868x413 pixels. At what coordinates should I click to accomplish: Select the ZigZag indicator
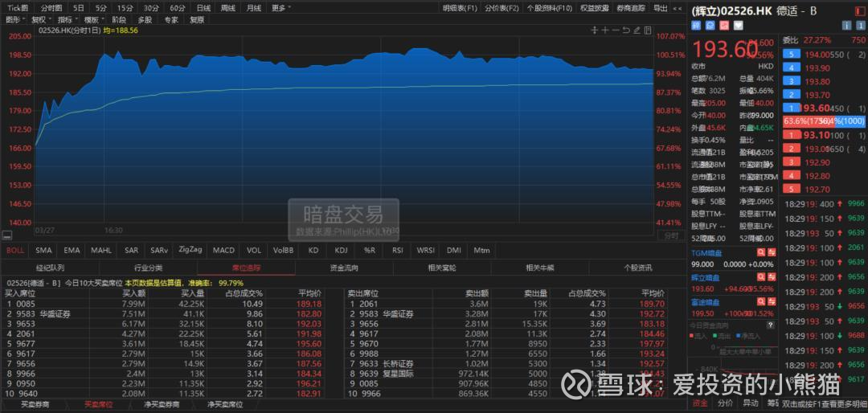coord(190,250)
